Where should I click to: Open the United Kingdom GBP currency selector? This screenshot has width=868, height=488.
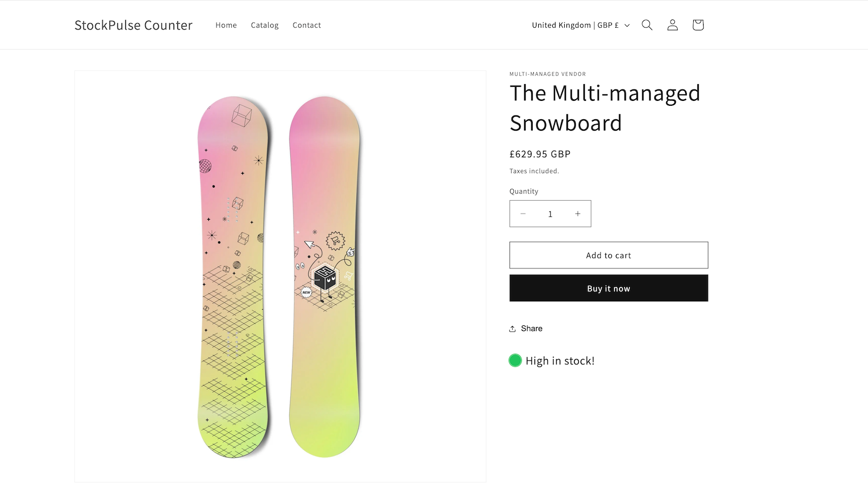pyautogui.click(x=575, y=25)
